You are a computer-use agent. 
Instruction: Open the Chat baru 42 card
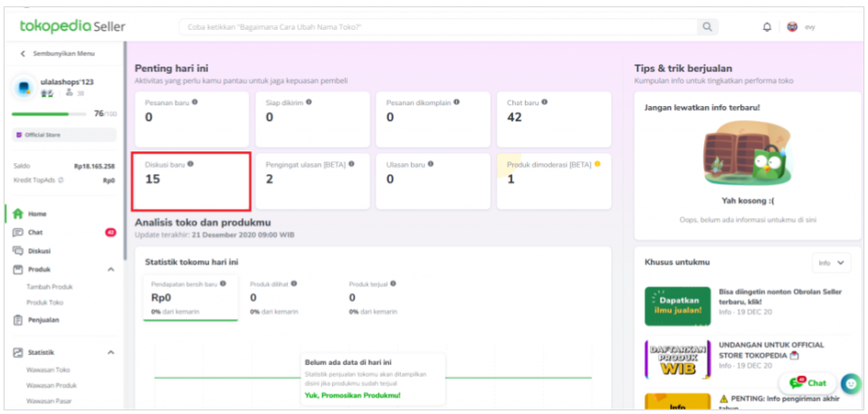(x=554, y=120)
